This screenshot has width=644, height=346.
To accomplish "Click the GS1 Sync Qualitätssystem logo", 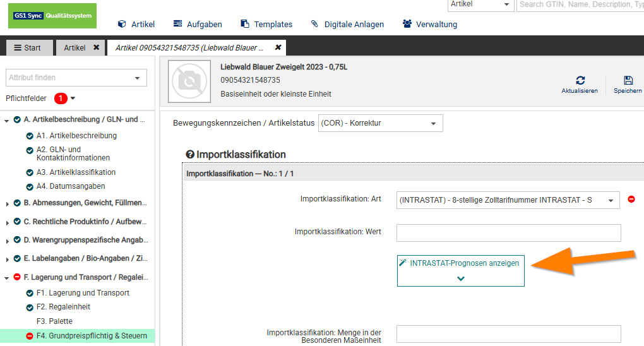I will point(52,16).
